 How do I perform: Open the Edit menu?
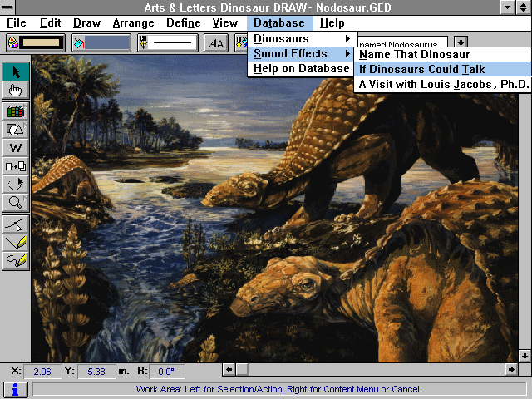tap(50, 23)
